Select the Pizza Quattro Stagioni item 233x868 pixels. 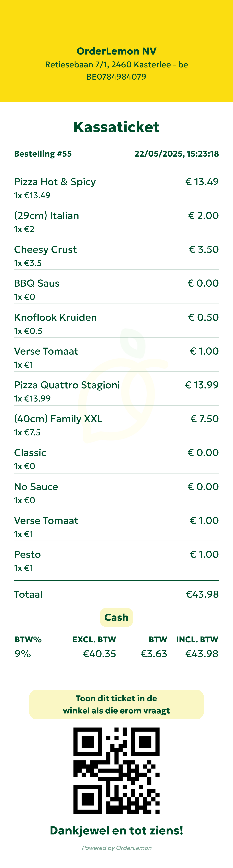click(x=67, y=385)
